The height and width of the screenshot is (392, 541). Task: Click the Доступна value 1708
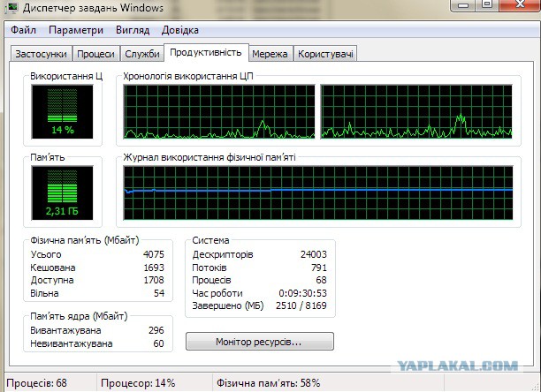click(154, 280)
